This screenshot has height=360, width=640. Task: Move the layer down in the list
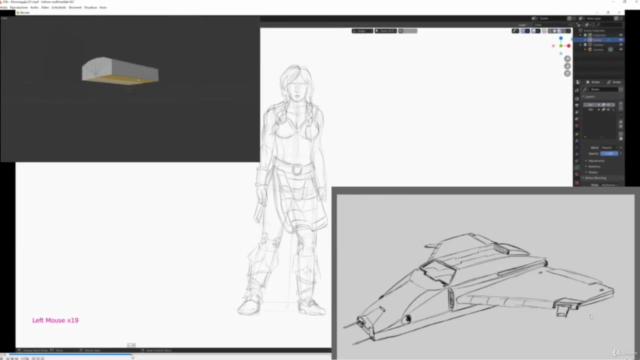[621, 126]
